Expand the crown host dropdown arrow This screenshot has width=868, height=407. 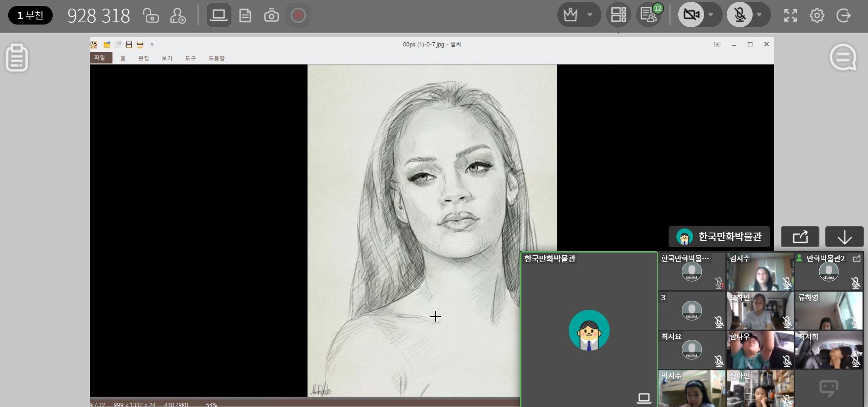coord(590,15)
